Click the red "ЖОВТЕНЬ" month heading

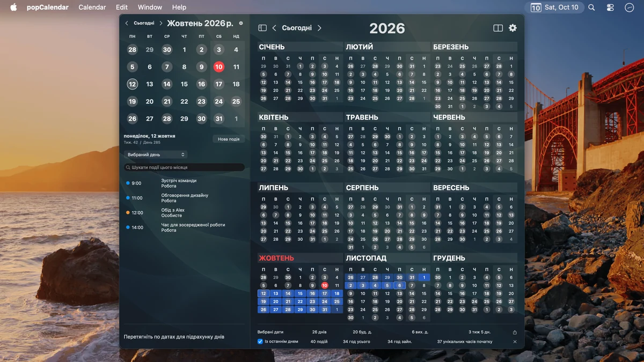coord(276,258)
